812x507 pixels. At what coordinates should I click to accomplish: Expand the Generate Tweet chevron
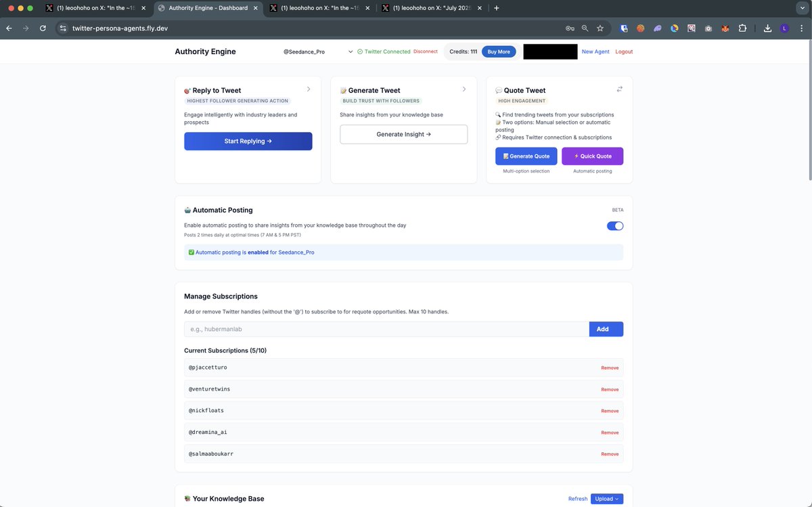coord(464,89)
